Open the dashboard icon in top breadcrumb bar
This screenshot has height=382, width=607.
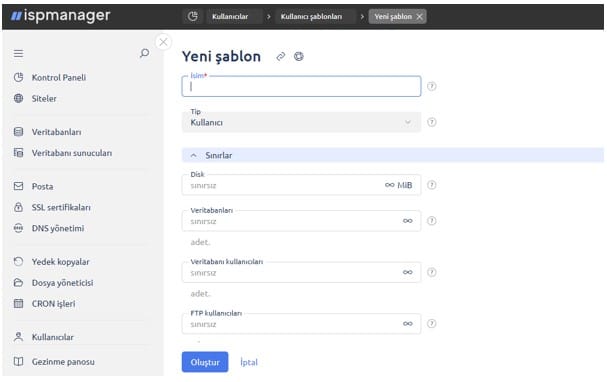click(192, 16)
